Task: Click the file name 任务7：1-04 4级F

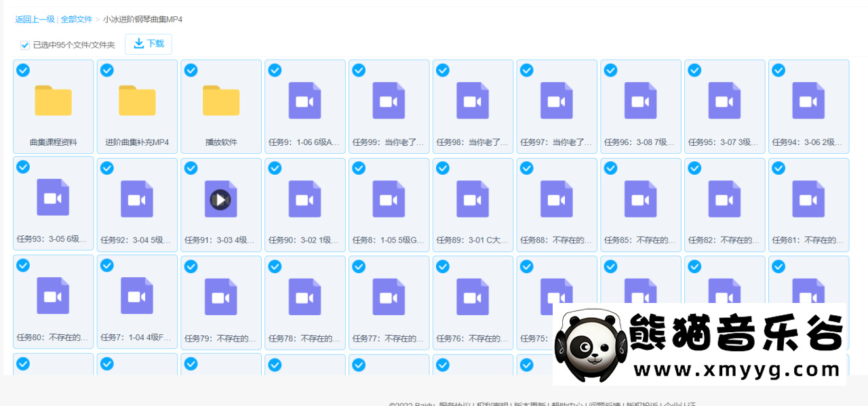Action: pyautogui.click(x=137, y=338)
